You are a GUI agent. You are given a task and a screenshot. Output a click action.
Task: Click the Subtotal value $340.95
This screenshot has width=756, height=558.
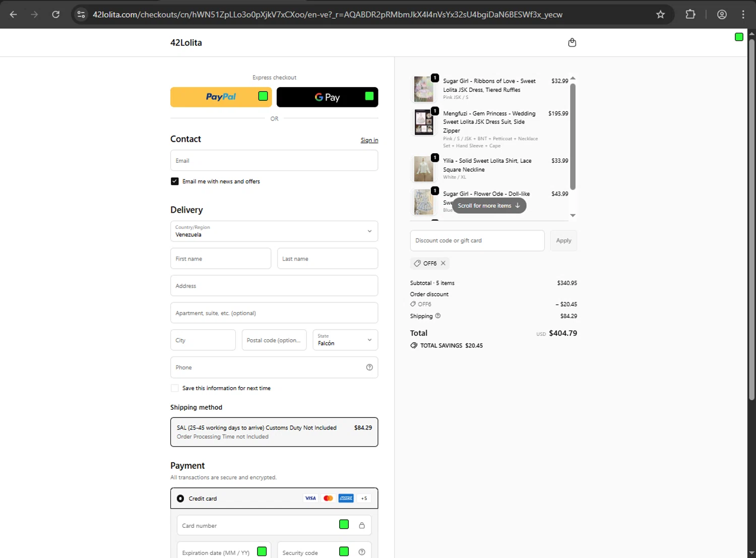click(567, 283)
